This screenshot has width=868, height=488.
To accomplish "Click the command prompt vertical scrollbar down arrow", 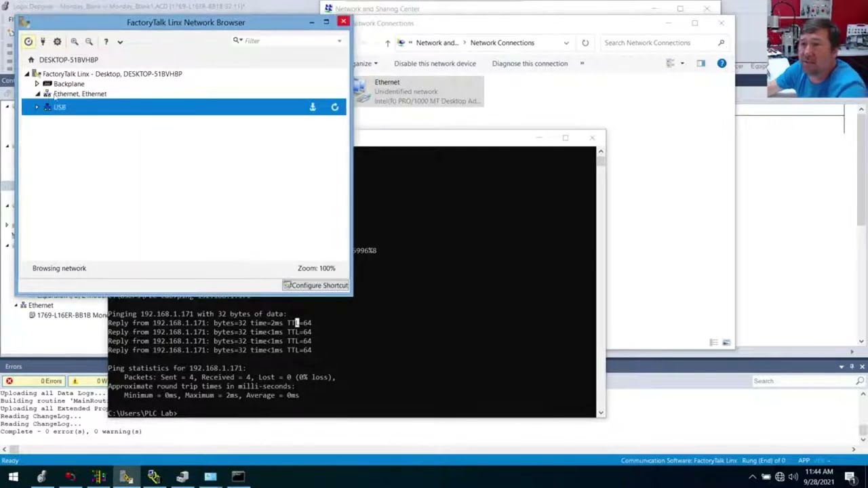I will pos(600,412).
